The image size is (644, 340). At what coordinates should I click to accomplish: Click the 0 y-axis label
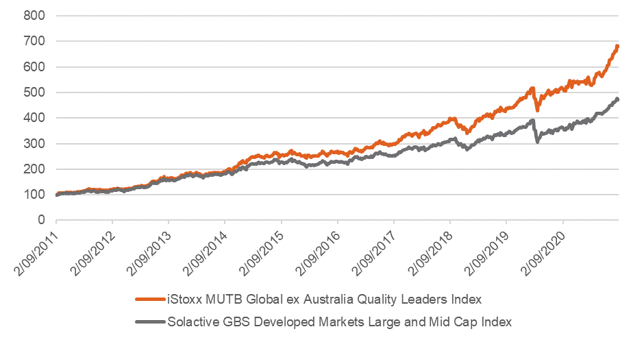pos(41,220)
